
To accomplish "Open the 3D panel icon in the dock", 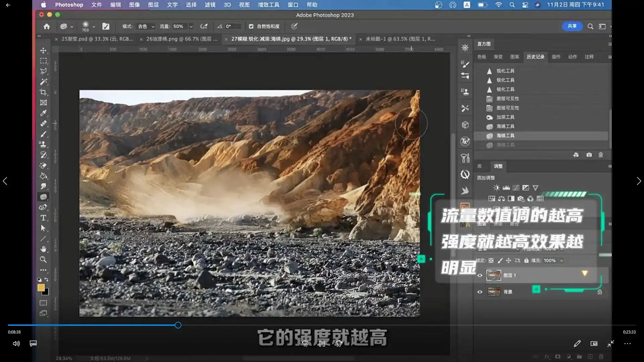I will tap(465, 124).
